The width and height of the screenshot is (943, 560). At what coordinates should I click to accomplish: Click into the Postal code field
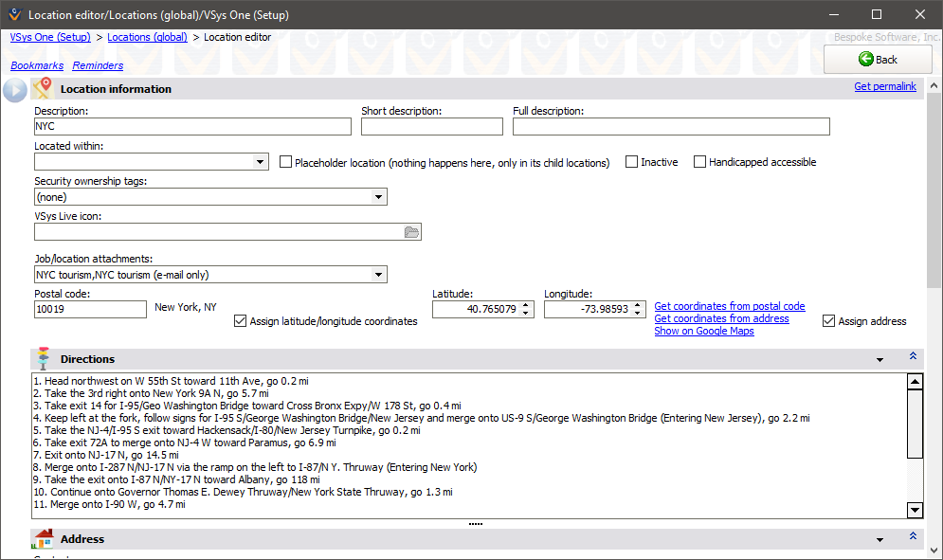pos(90,309)
